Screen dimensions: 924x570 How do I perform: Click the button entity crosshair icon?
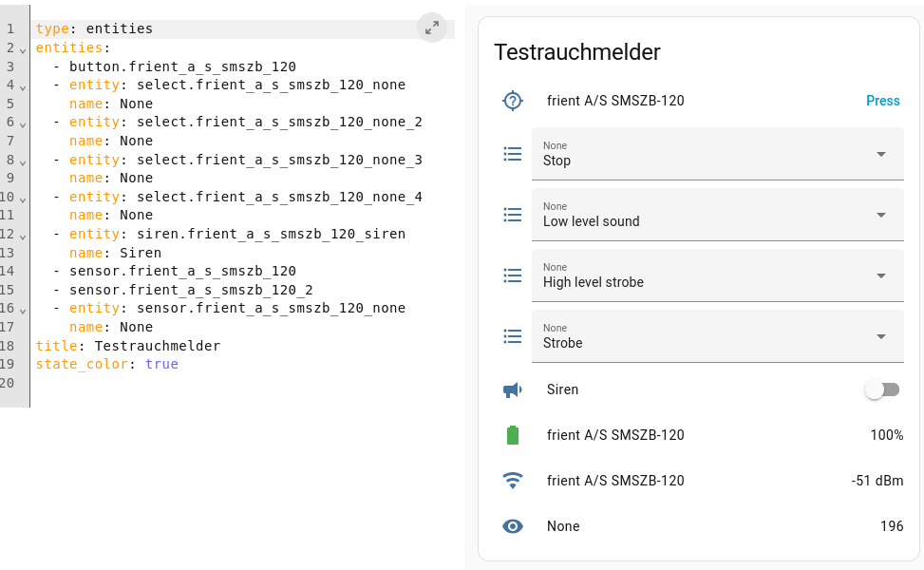513,101
